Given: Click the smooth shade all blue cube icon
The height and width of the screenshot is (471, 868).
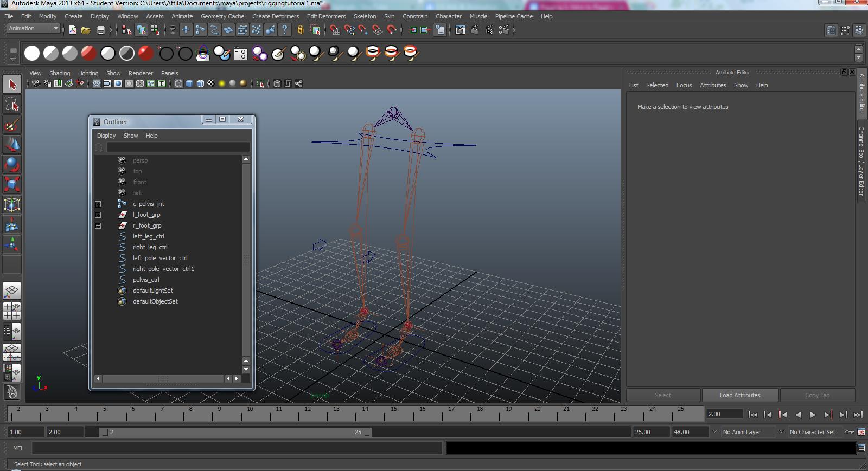Looking at the screenshot, I should (189, 83).
